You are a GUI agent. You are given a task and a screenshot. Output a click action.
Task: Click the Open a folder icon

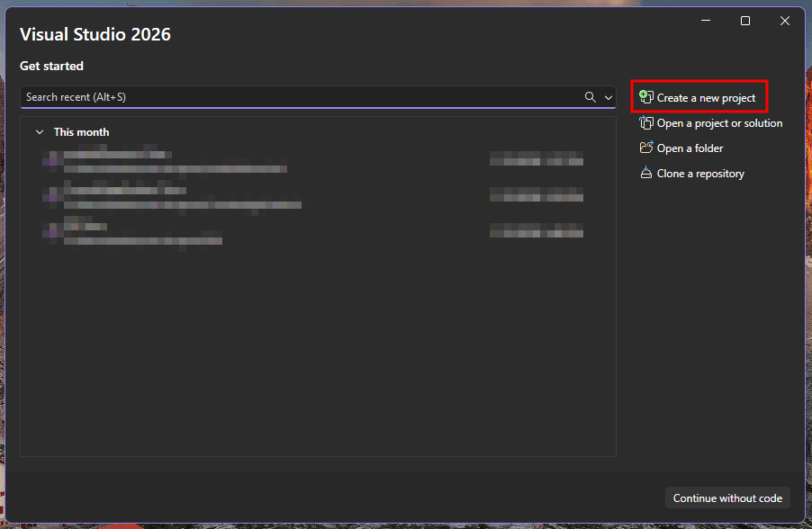click(645, 148)
